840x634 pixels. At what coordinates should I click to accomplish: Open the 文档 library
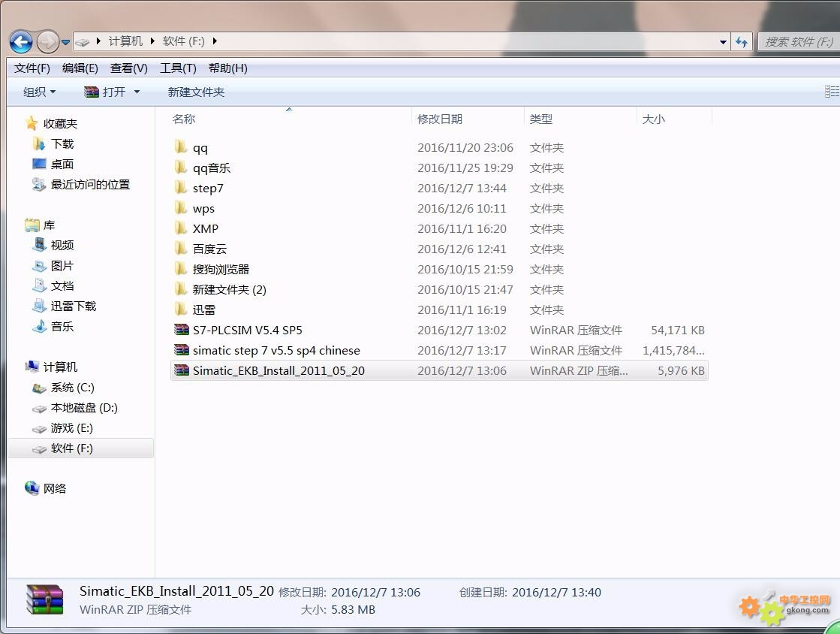62,286
